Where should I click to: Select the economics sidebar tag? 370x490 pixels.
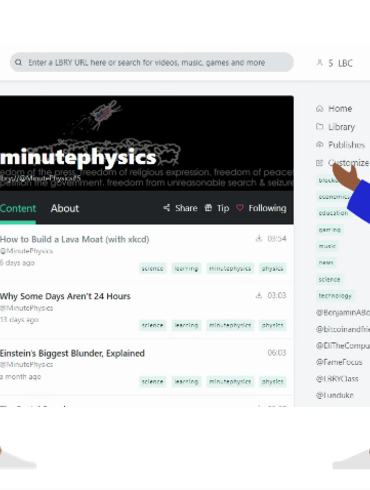334,197
